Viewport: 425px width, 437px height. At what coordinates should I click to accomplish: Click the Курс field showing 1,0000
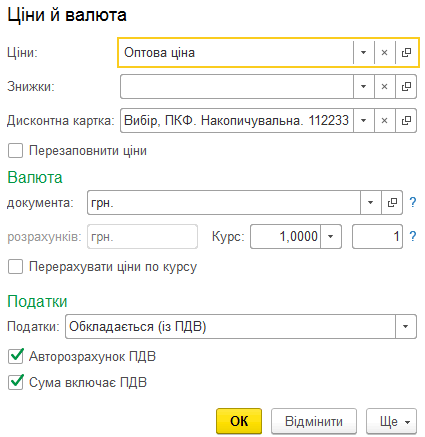pos(285,237)
